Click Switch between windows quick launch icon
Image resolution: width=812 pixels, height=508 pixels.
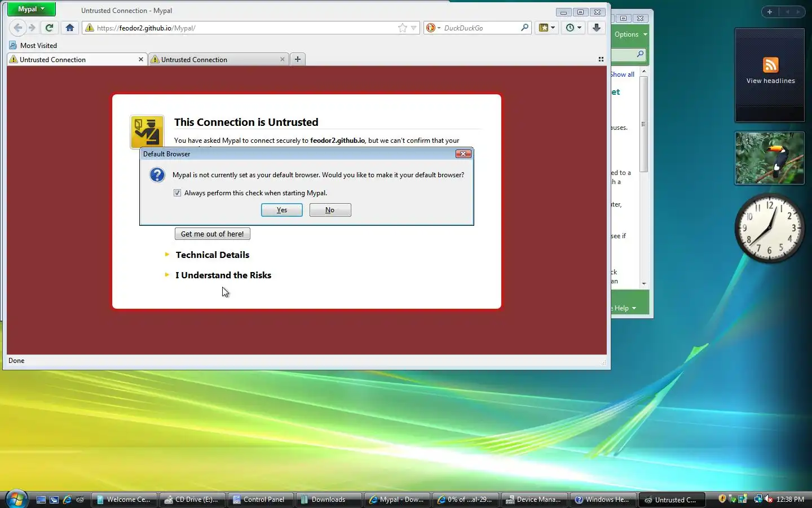(54, 500)
